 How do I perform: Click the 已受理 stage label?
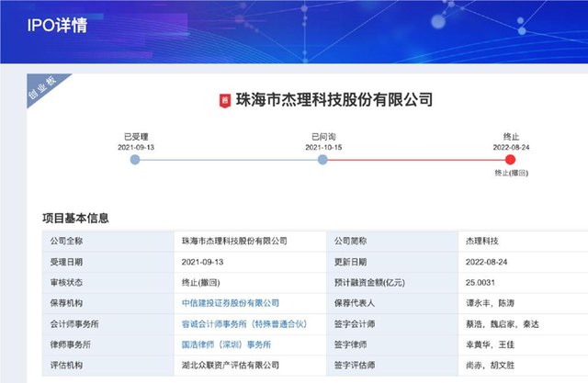coord(136,137)
